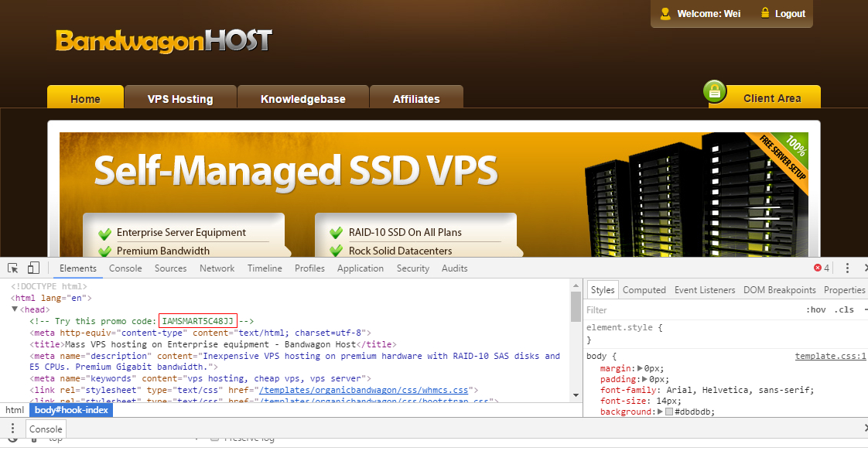The height and width of the screenshot is (451, 868).
Task: Select the Computed sidebar tab
Action: point(644,290)
